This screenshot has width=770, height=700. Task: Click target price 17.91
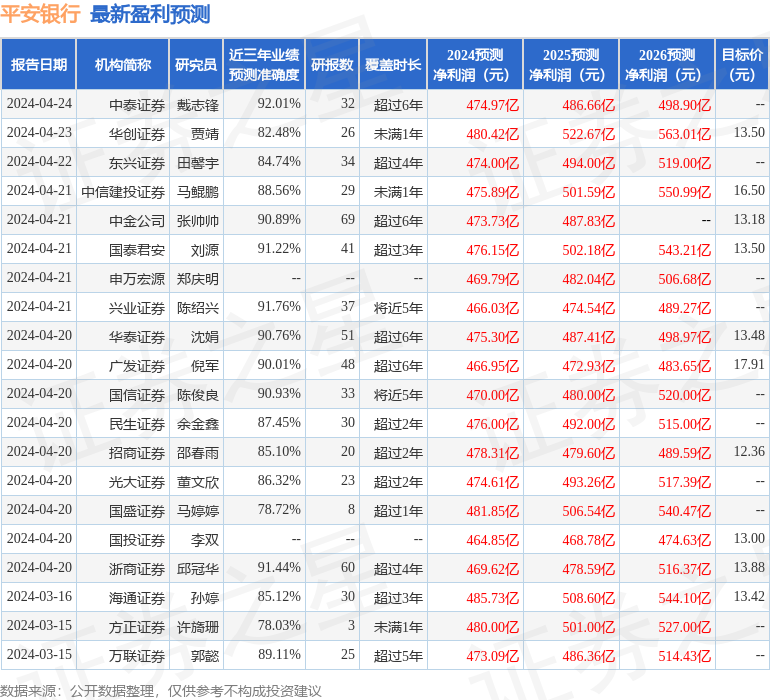749,364
